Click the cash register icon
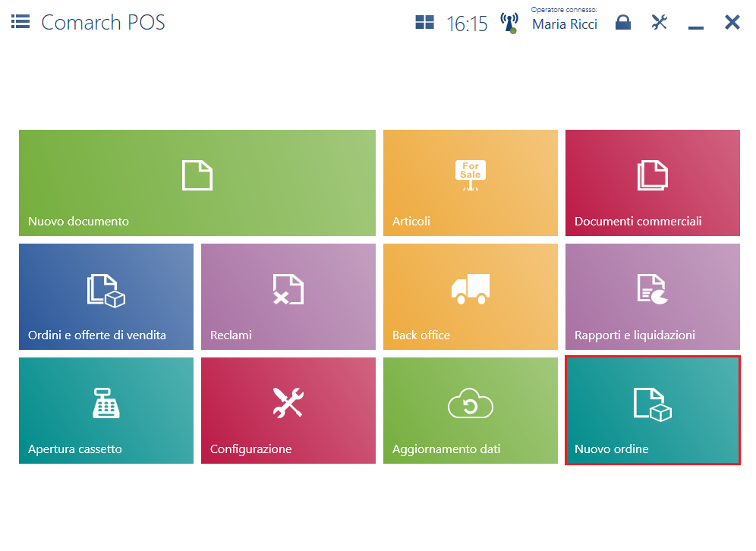Image resolution: width=756 pixels, height=551 pixels. point(106,403)
